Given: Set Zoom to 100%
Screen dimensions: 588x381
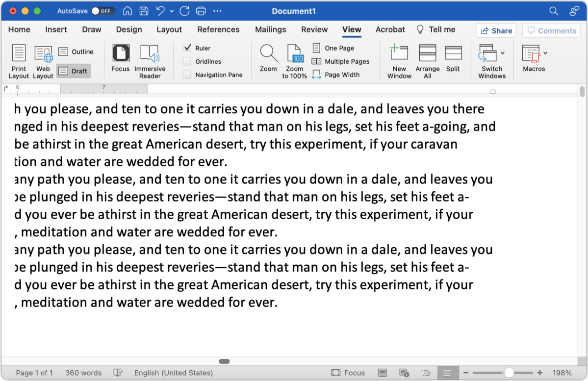Looking at the screenshot, I should (x=295, y=61).
